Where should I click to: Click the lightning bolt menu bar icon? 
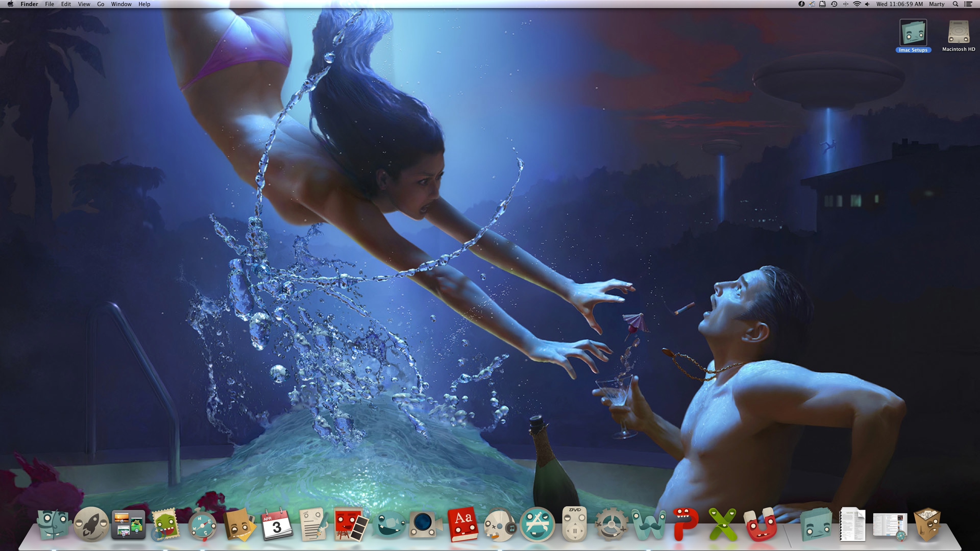click(x=801, y=4)
